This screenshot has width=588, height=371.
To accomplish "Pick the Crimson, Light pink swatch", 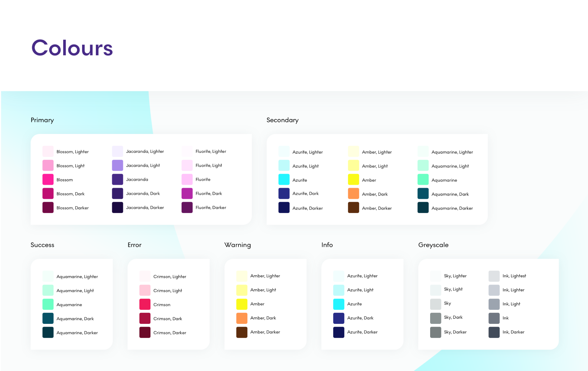I will click(145, 290).
